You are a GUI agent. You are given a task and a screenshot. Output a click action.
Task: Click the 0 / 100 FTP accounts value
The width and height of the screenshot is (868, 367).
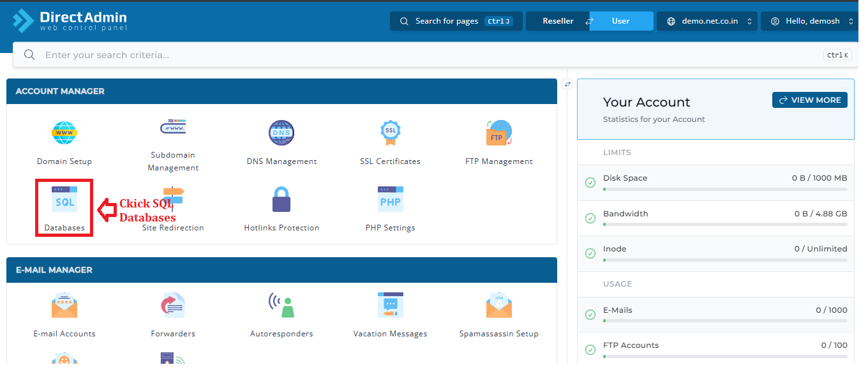point(834,345)
